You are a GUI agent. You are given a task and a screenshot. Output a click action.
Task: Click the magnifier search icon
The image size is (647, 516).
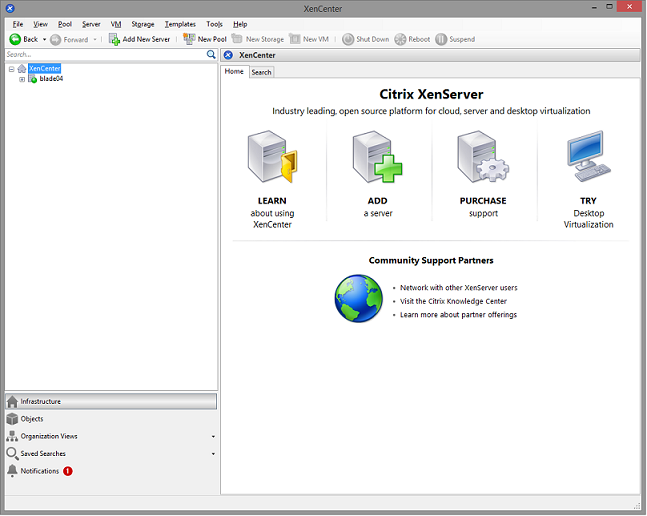coord(211,54)
